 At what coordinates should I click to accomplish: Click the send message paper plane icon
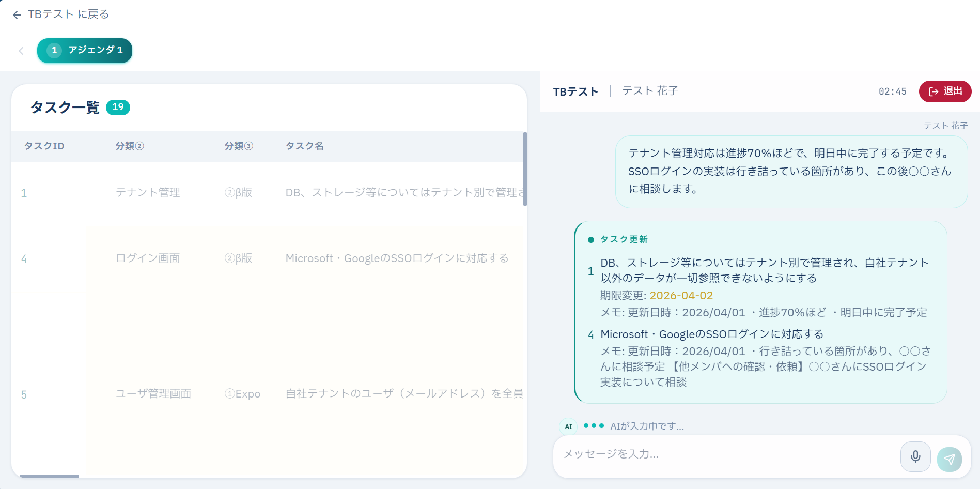tap(949, 459)
